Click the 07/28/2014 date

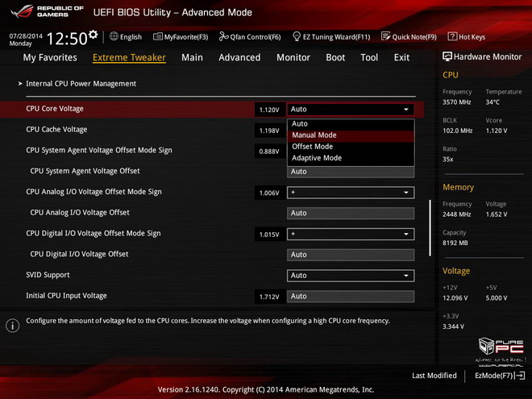(26, 36)
